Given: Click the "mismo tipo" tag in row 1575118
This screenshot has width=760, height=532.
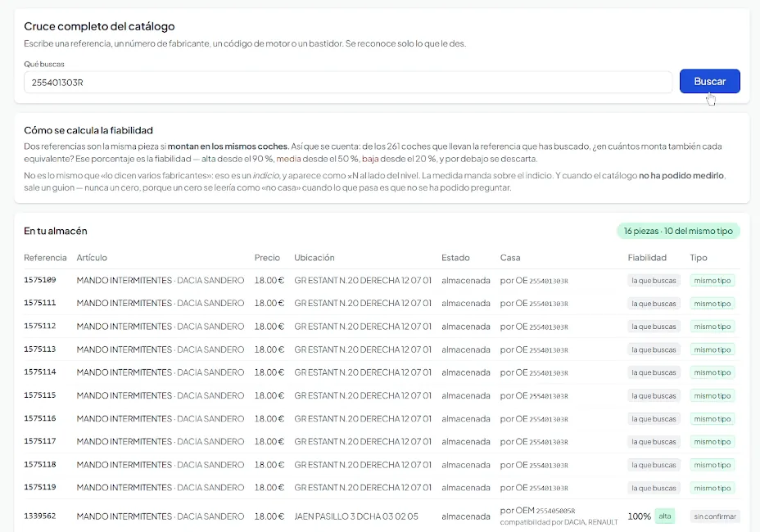Looking at the screenshot, I should 712,465.
